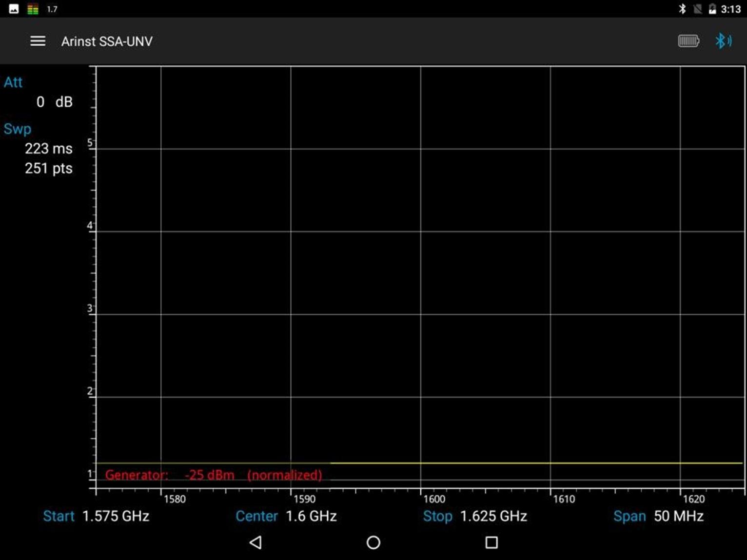747x560 pixels.
Task: Set the Center frequency 1.6 GHz
Action: 311,516
